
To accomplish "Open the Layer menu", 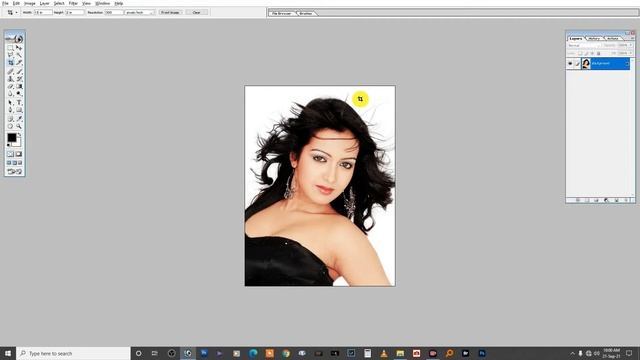I will (44, 3).
